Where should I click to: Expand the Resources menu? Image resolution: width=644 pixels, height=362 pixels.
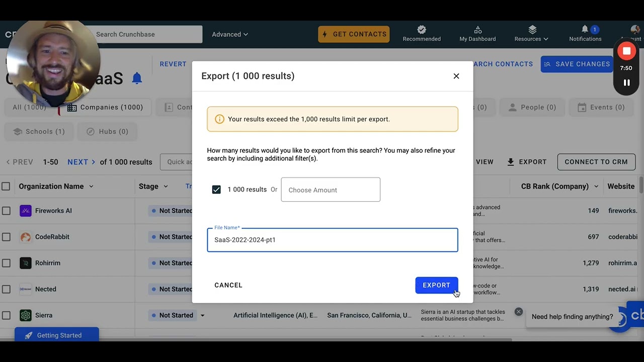[531, 34]
